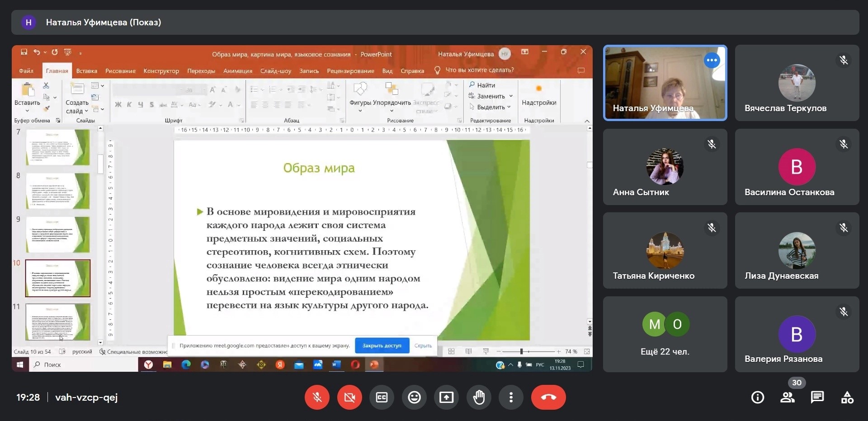Select slide 11 thumbnail

(58, 322)
